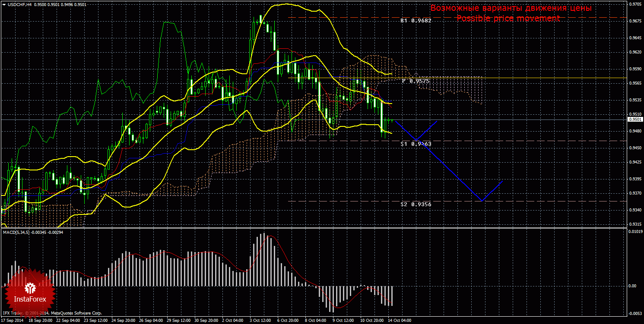
Task: Click the 0.9705 price scale value
Action: point(635,4)
